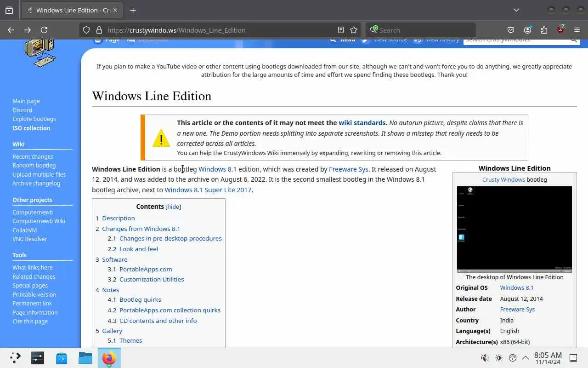Open Firefox account icon
The image size is (588, 368).
point(527,30)
